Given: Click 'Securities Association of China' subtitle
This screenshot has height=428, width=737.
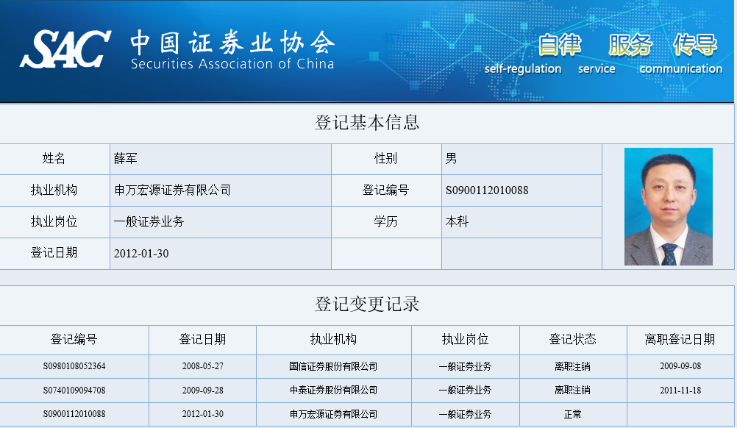Looking at the screenshot, I should point(232,63).
